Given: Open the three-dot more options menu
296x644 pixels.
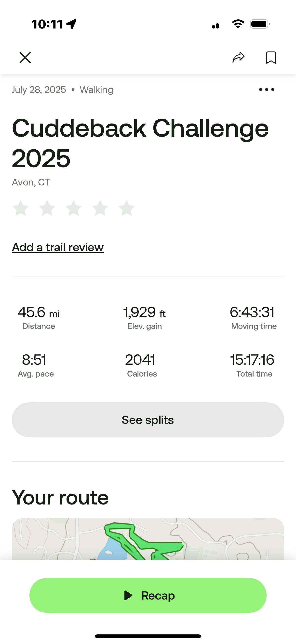Looking at the screenshot, I should point(267,89).
